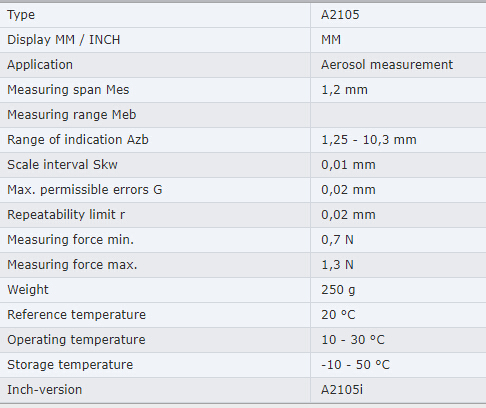Click the Aerosol measurement application value

387,65
